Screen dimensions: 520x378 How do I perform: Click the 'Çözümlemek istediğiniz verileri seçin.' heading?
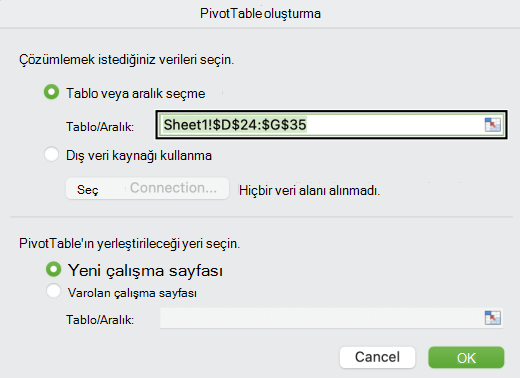(127, 60)
